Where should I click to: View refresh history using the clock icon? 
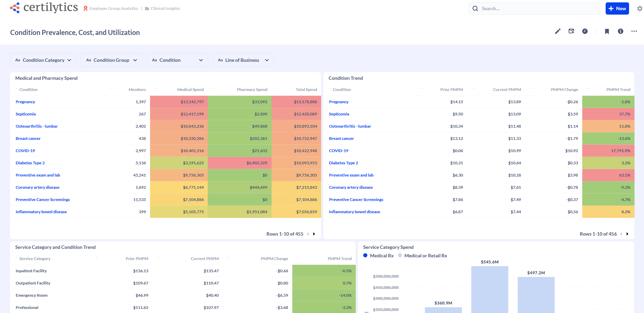point(585,31)
